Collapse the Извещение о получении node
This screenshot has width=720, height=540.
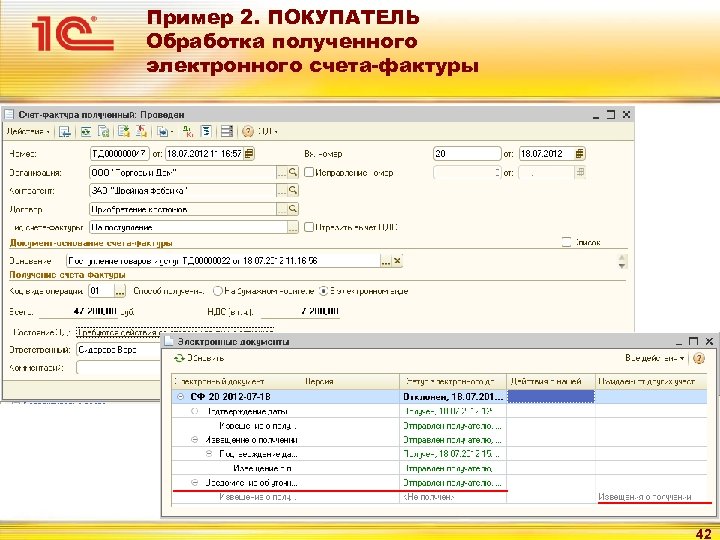(195, 440)
